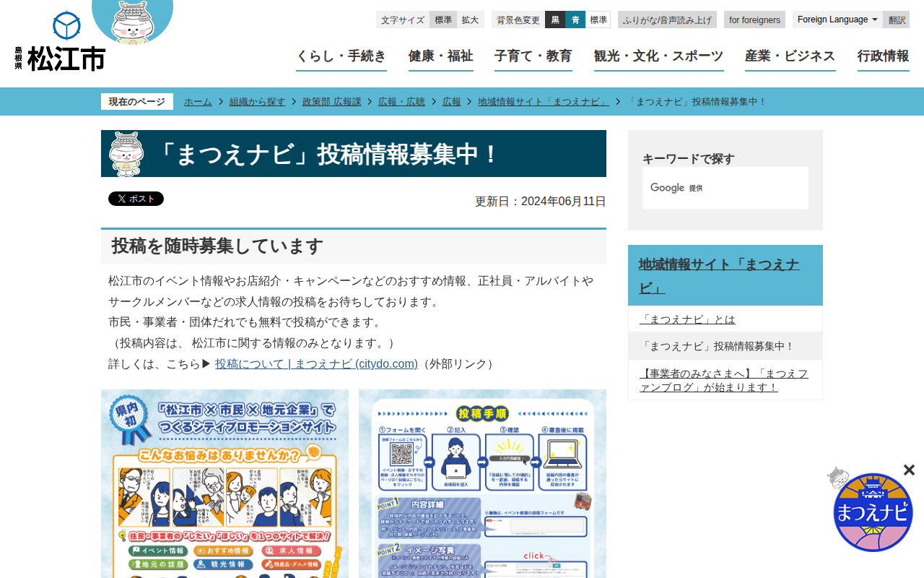
Task: Open 政策部 広報課 breadcrumb link
Action: [332, 102]
